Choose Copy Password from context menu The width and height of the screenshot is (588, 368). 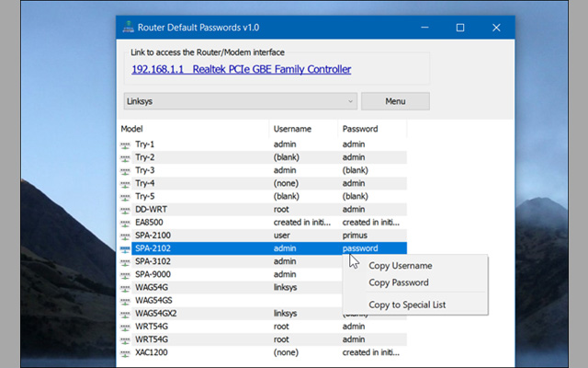coord(399,282)
